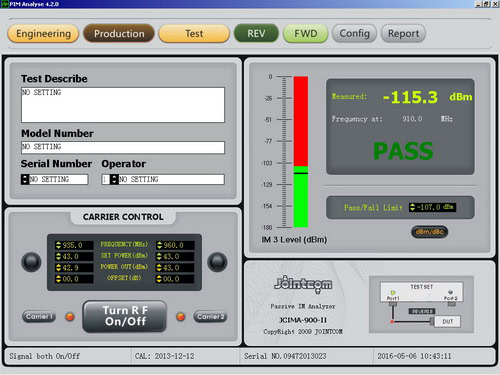Toggle Carrier 1 on or off

click(x=39, y=316)
